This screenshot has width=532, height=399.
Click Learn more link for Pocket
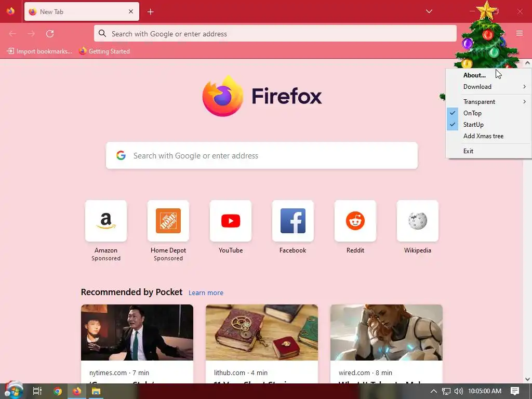coord(206,292)
